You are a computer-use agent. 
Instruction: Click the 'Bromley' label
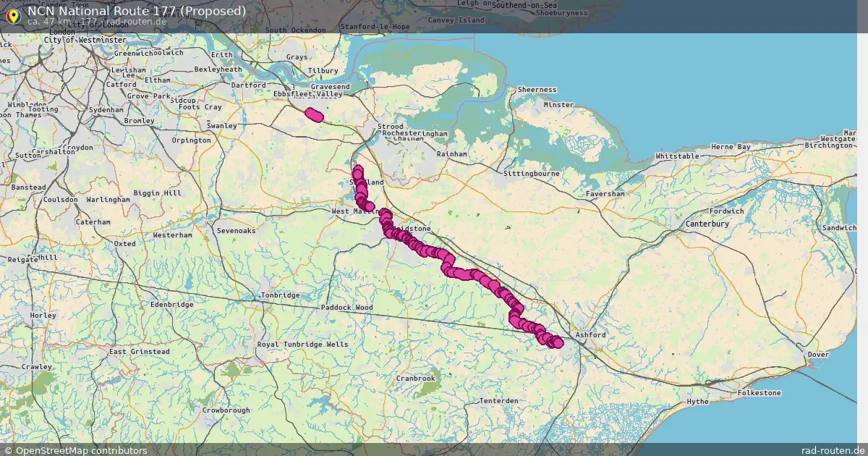click(x=139, y=121)
